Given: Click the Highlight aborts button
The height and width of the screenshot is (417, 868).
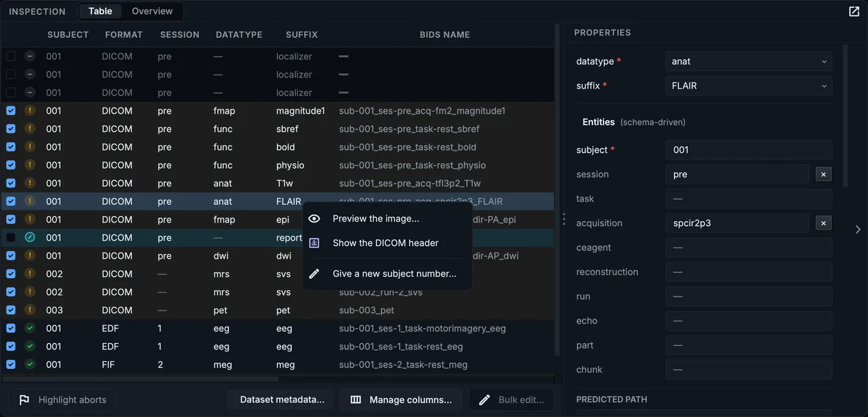Looking at the screenshot, I should click(62, 400).
